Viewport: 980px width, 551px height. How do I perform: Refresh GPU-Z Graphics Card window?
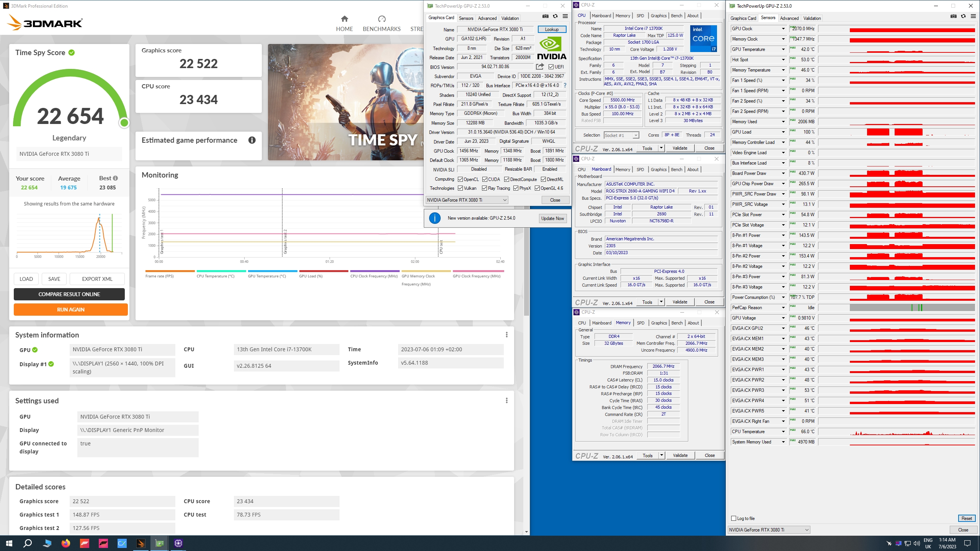click(x=555, y=16)
